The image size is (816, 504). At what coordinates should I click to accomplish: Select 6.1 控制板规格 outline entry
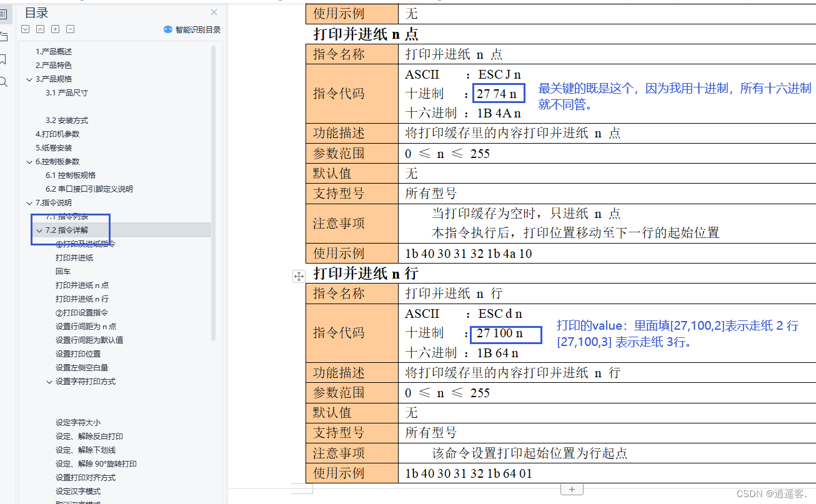pyautogui.click(x=71, y=175)
